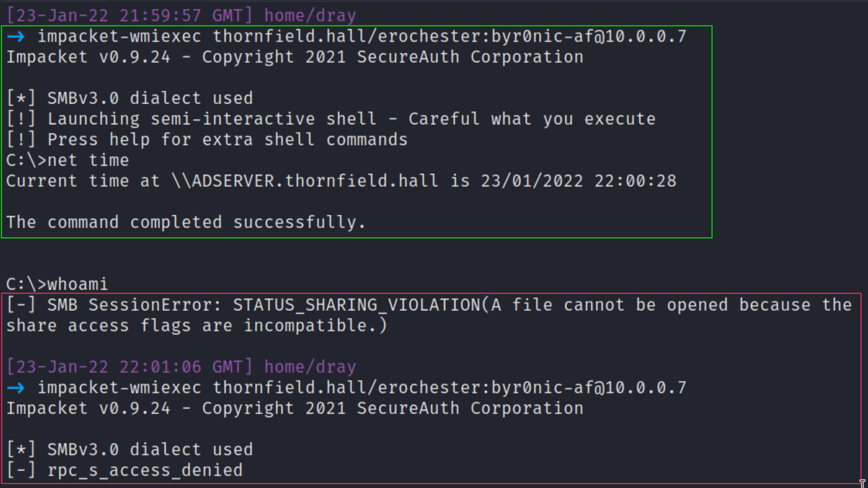
Task: Click the first Impacket v0.9.24 copyright line
Action: point(295,57)
